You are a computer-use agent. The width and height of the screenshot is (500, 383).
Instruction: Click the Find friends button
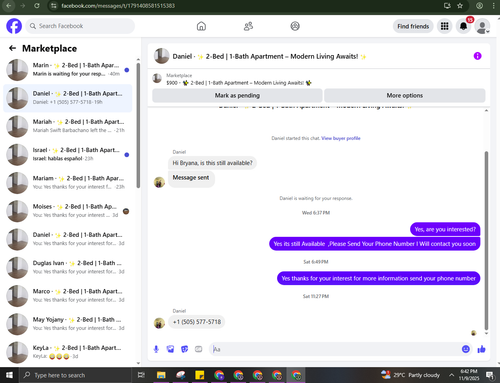click(413, 26)
